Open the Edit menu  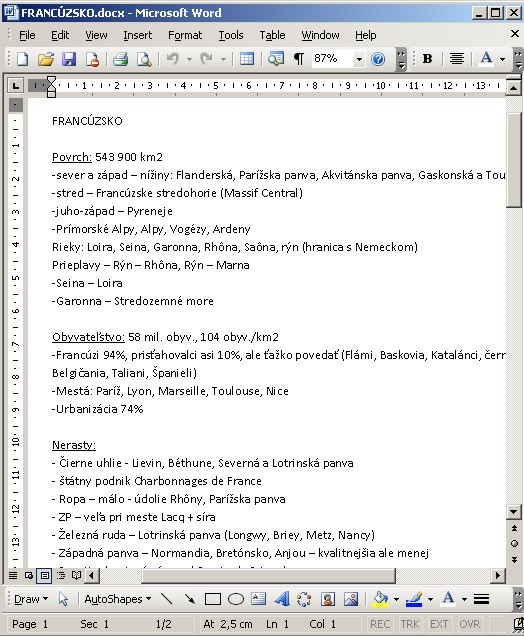(60, 35)
